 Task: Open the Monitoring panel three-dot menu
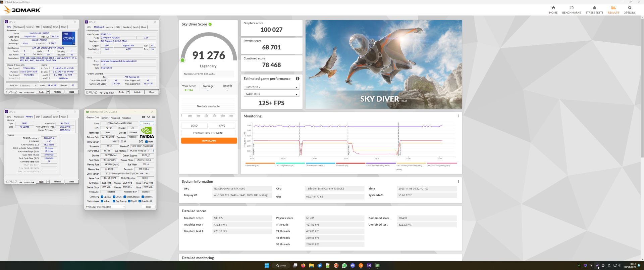coord(458,116)
